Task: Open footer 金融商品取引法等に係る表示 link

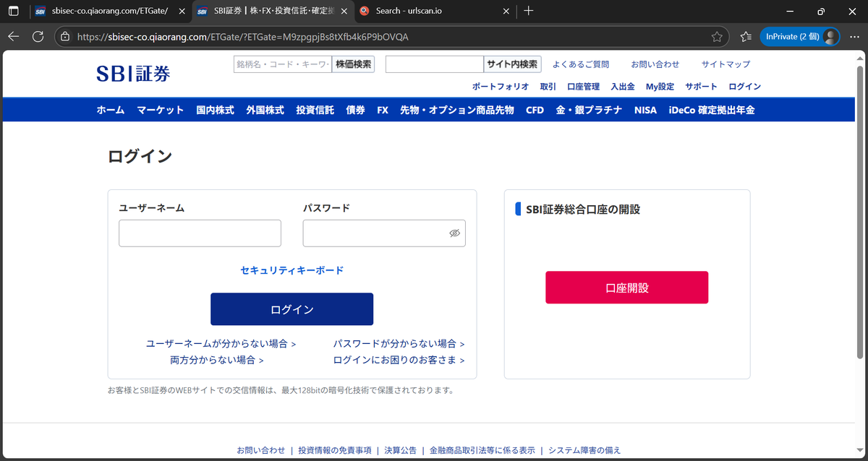Action: pos(482,450)
